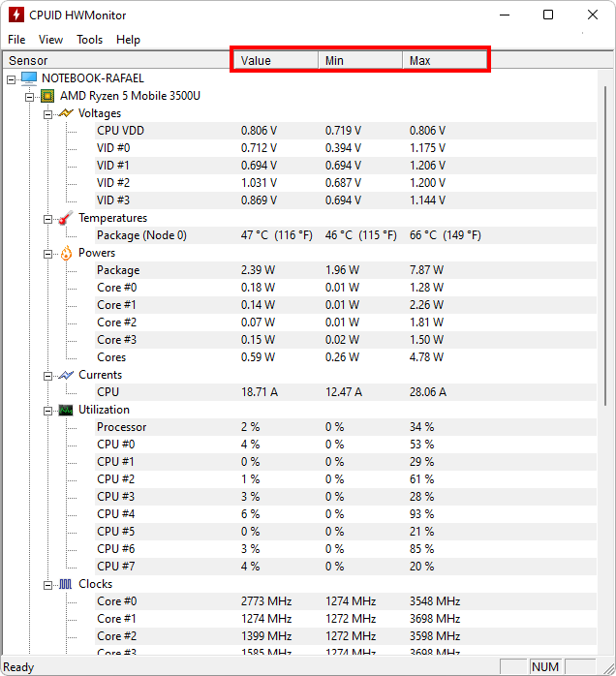Select the Powers Core #2 row
Viewport: 616px width, 676px height.
point(346,323)
